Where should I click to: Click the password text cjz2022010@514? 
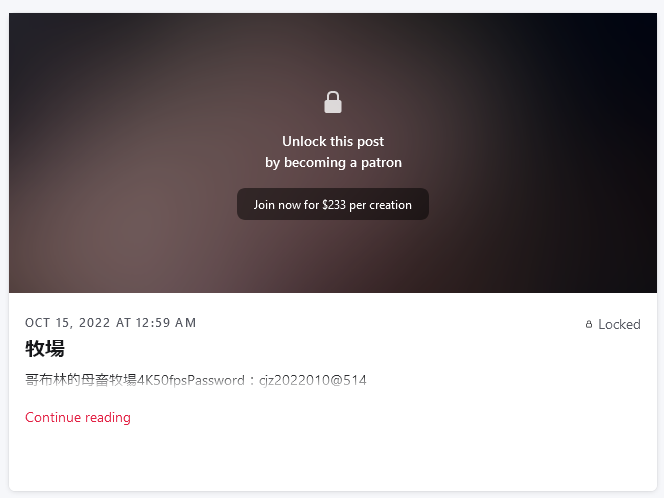tap(313, 380)
